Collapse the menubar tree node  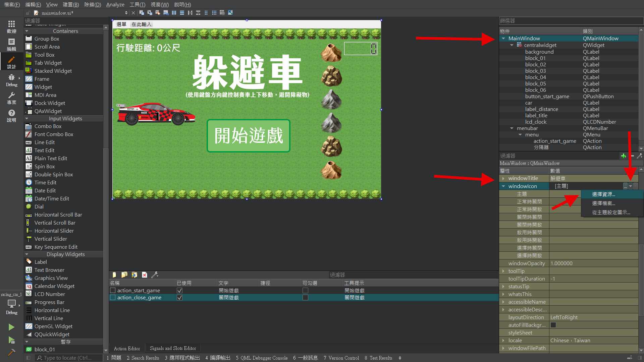[512, 128]
